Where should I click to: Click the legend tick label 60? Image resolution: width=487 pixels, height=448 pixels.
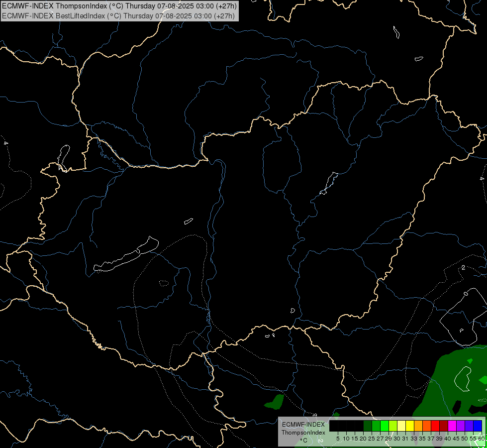tap(482, 439)
